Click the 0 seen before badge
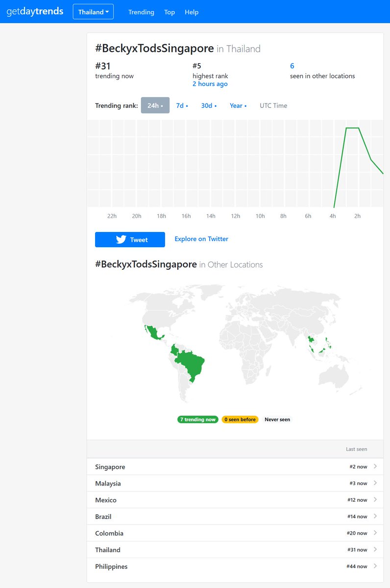Image resolution: width=390 pixels, height=588 pixels. click(x=240, y=420)
